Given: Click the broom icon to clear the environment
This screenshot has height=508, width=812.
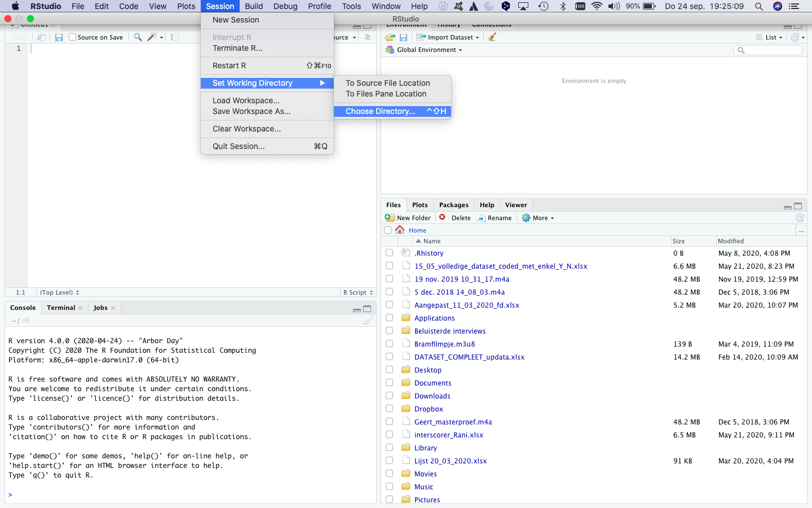Looking at the screenshot, I should pos(492,37).
